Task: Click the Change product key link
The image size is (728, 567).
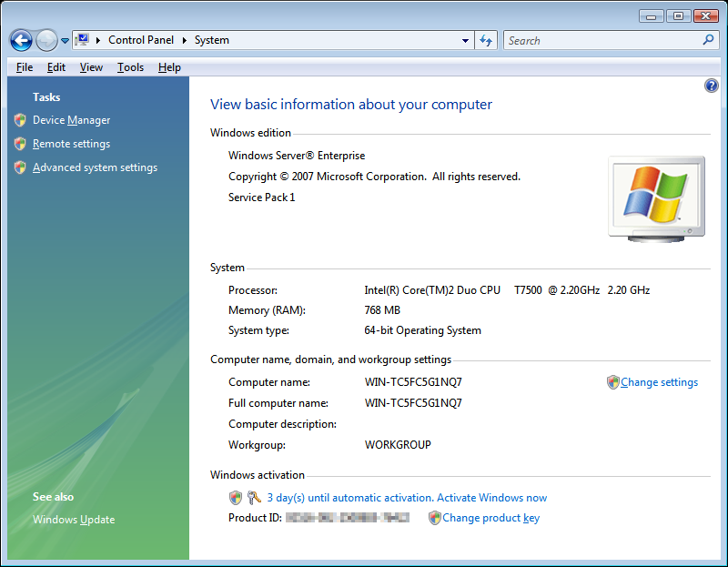Action: [491, 518]
